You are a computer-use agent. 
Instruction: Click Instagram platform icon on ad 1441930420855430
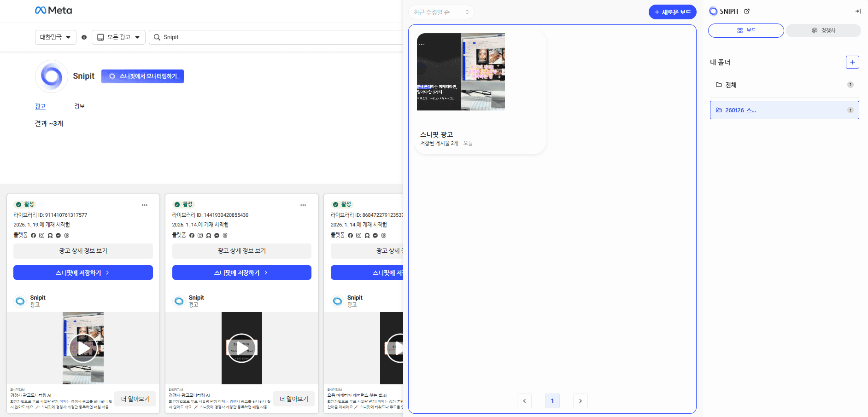point(200,235)
